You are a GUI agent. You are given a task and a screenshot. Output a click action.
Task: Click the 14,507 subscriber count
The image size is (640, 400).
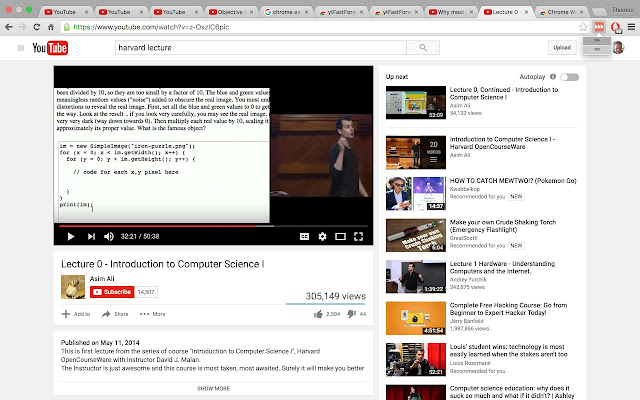tap(146, 292)
